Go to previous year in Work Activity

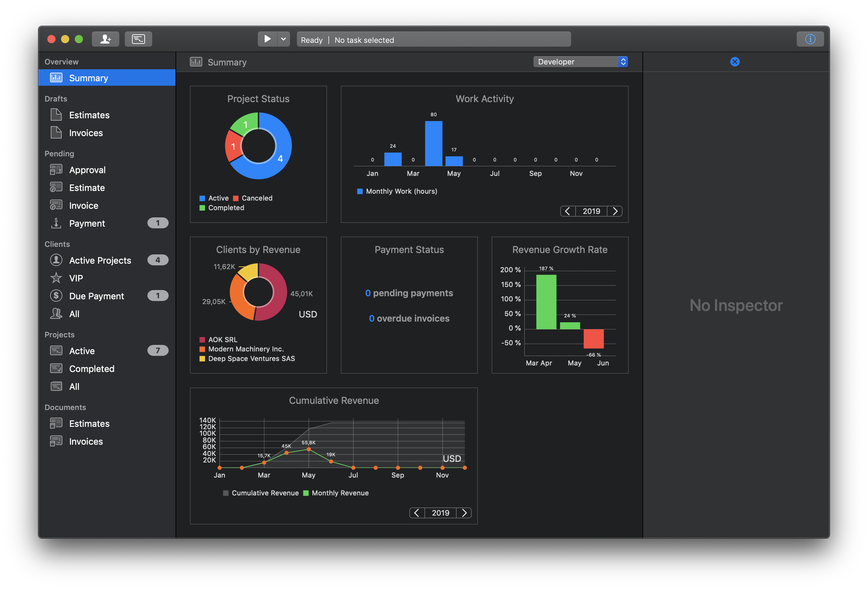[x=567, y=211]
